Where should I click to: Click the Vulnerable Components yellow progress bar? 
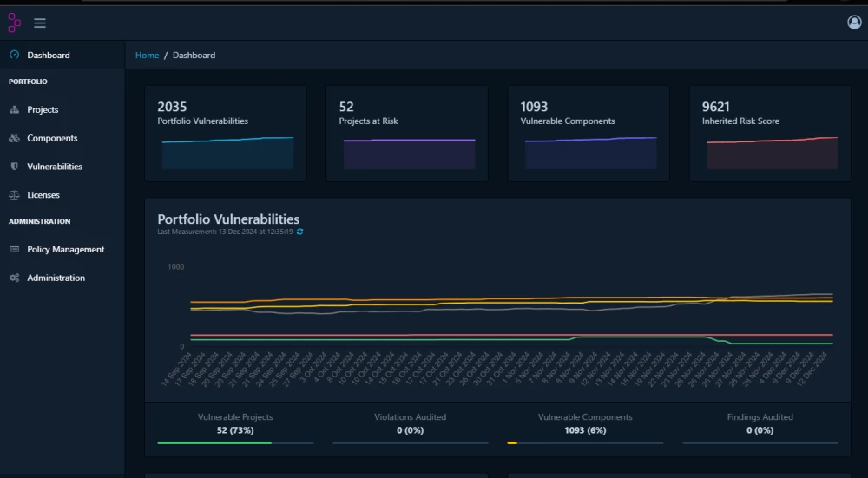[x=512, y=442]
